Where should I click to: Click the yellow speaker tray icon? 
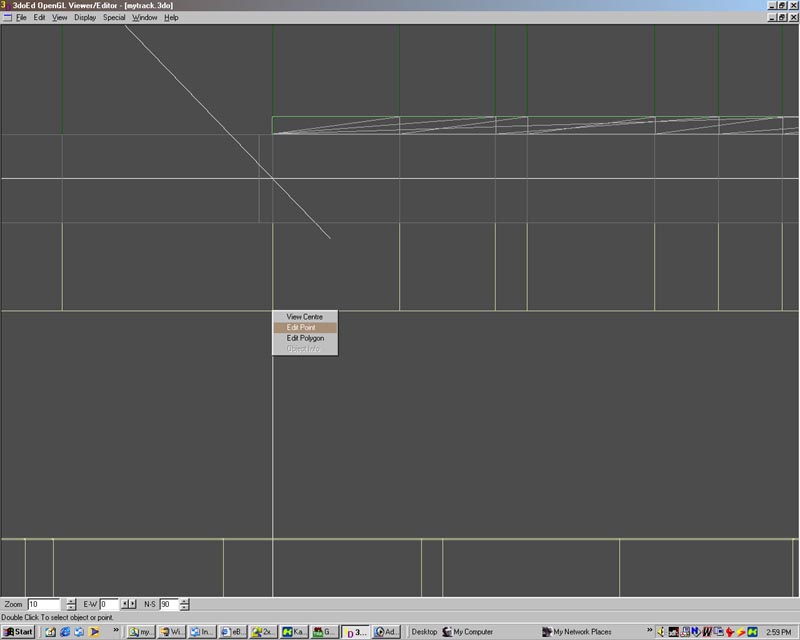click(662, 632)
